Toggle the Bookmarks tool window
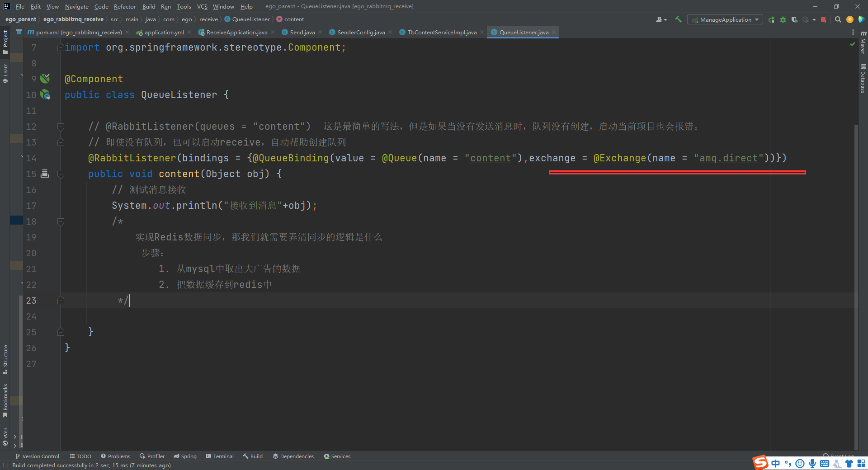The image size is (868, 470). 5,401
